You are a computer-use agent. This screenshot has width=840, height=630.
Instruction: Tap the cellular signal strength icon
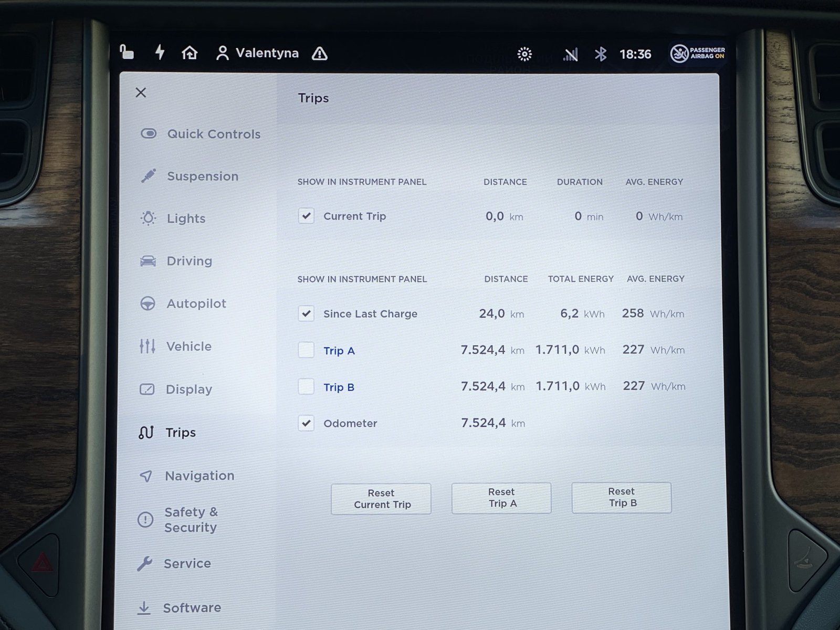click(570, 55)
